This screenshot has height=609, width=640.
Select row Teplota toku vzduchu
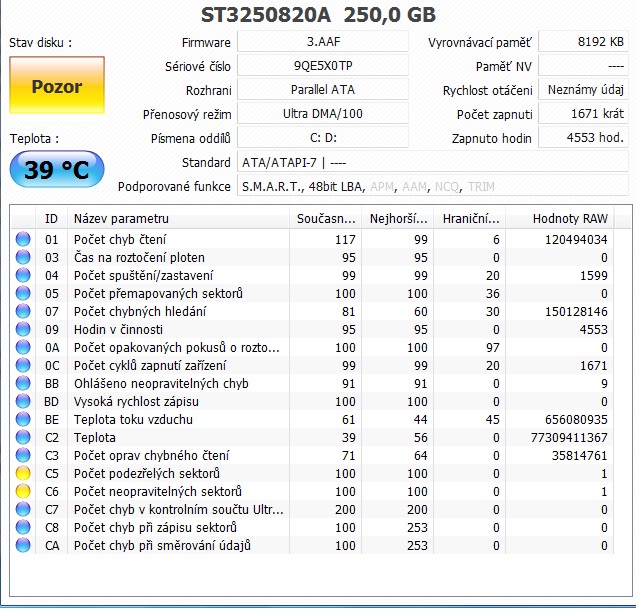point(312,419)
